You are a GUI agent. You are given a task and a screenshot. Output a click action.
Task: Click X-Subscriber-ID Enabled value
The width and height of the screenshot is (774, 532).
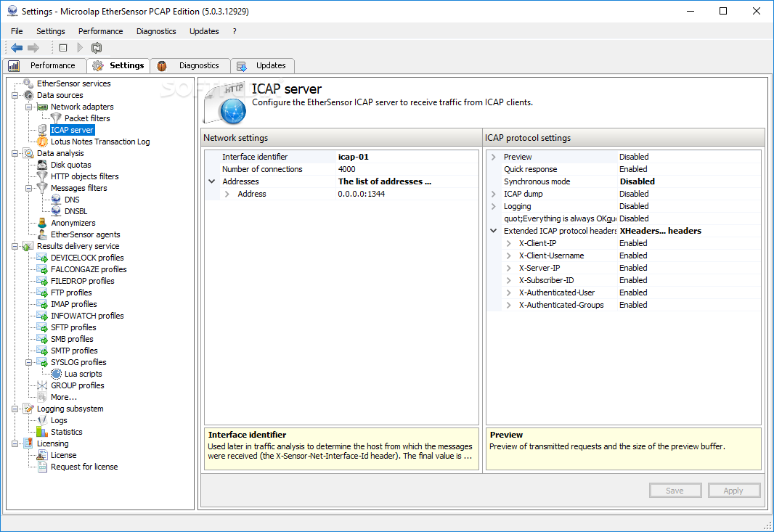click(x=633, y=280)
